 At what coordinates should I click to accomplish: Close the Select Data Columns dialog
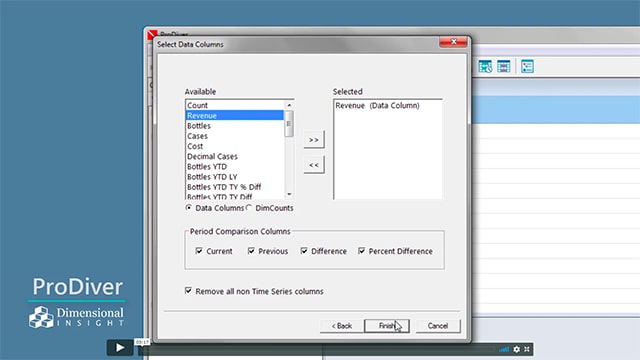[453, 42]
